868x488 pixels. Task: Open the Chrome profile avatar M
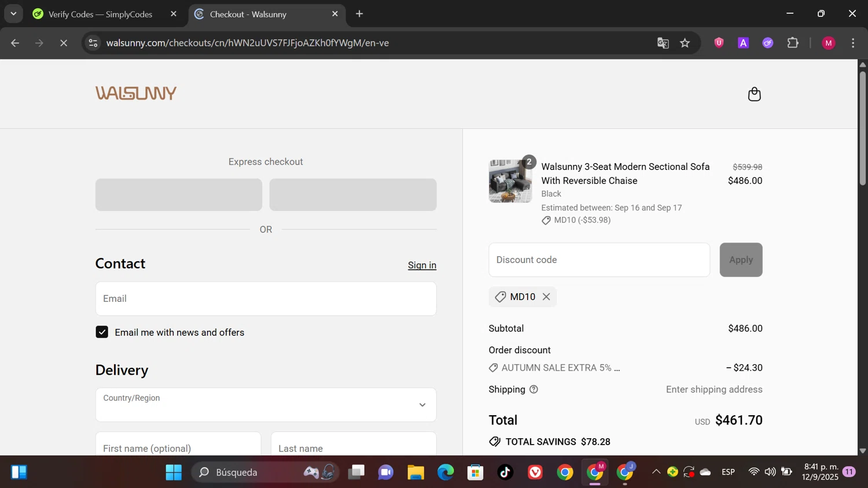click(829, 43)
